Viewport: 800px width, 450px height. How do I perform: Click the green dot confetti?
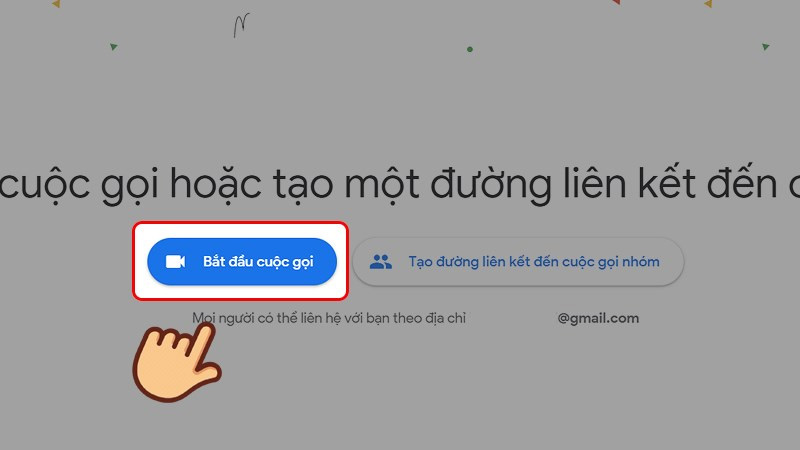[x=470, y=49]
